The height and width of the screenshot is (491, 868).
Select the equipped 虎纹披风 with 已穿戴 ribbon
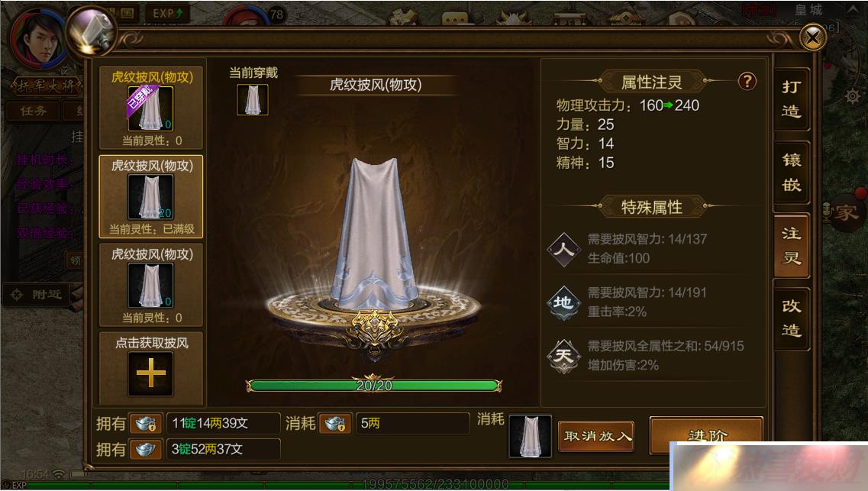tap(151, 108)
